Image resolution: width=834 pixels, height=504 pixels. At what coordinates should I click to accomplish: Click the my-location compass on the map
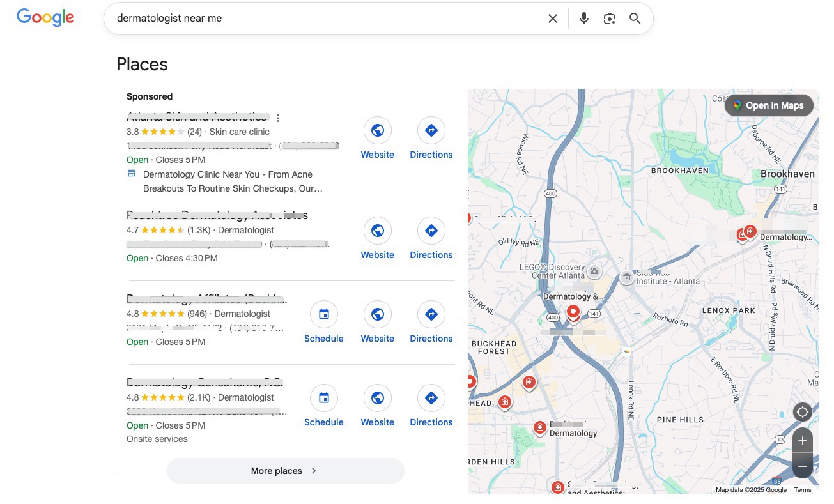click(802, 412)
